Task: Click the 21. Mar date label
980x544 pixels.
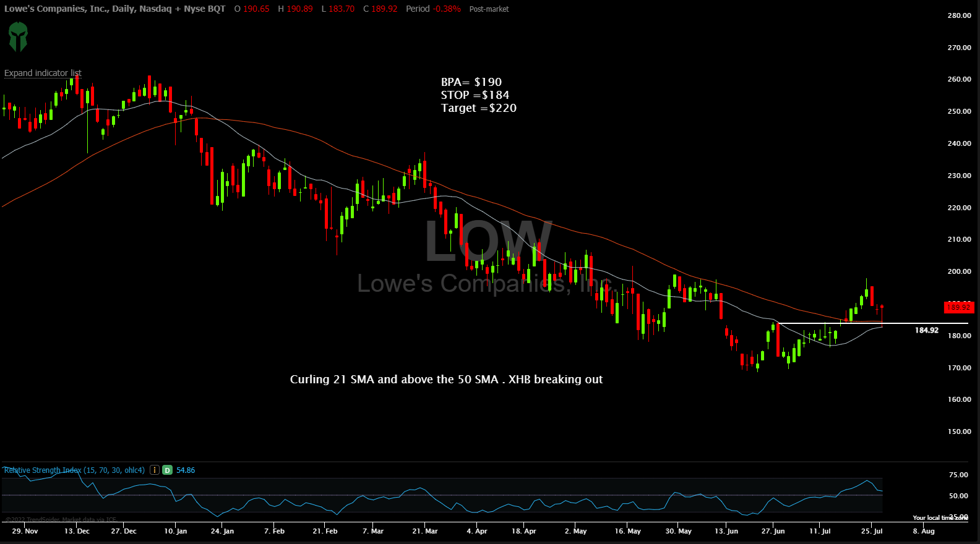Action: (425, 531)
